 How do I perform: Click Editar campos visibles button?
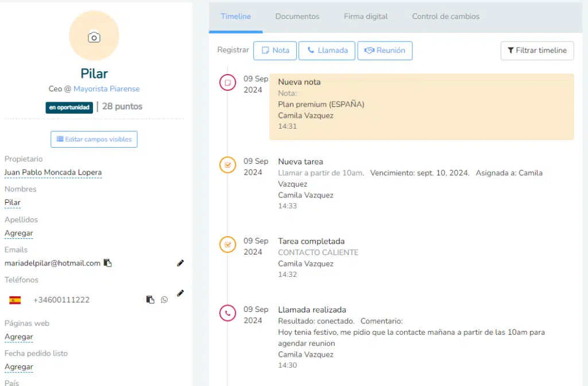click(x=94, y=139)
